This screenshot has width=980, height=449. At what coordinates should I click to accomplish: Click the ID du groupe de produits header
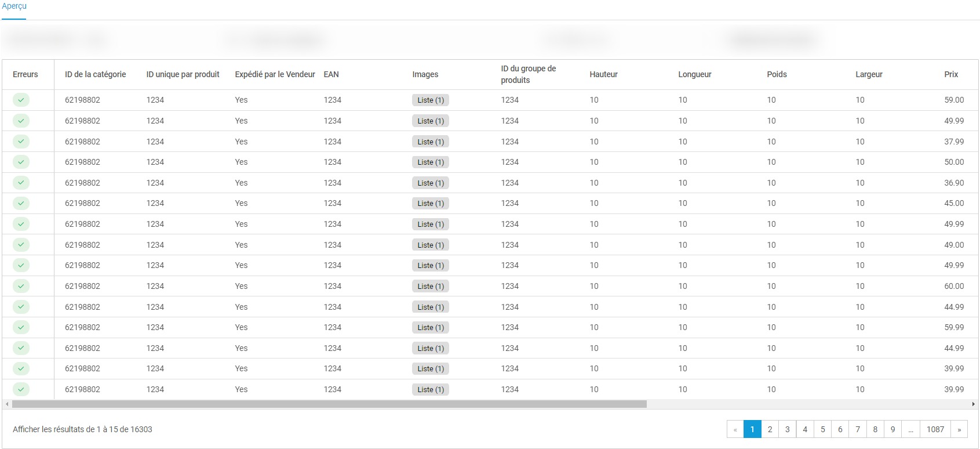pyautogui.click(x=529, y=74)
